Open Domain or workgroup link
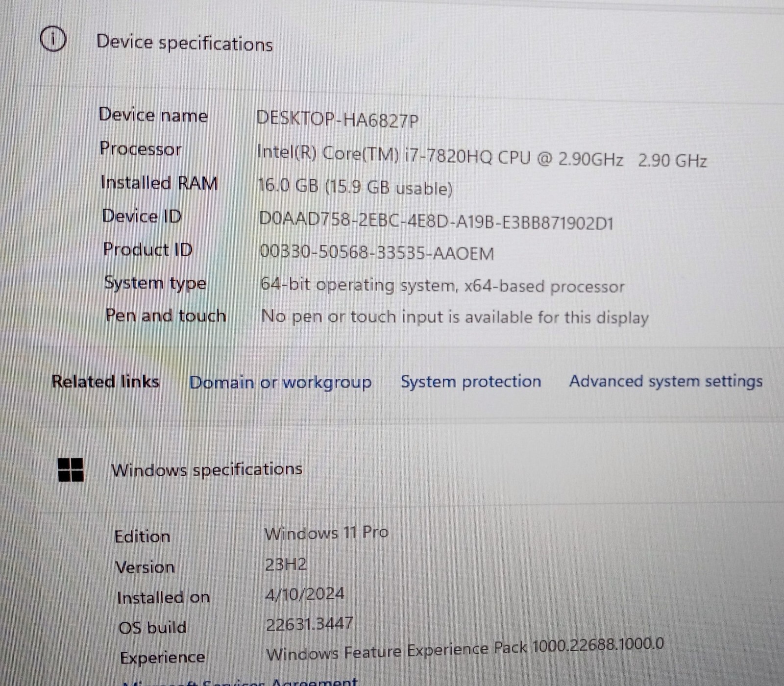This screenshot has height=686, width=784. pyautogui.click(x=280, y=383)
